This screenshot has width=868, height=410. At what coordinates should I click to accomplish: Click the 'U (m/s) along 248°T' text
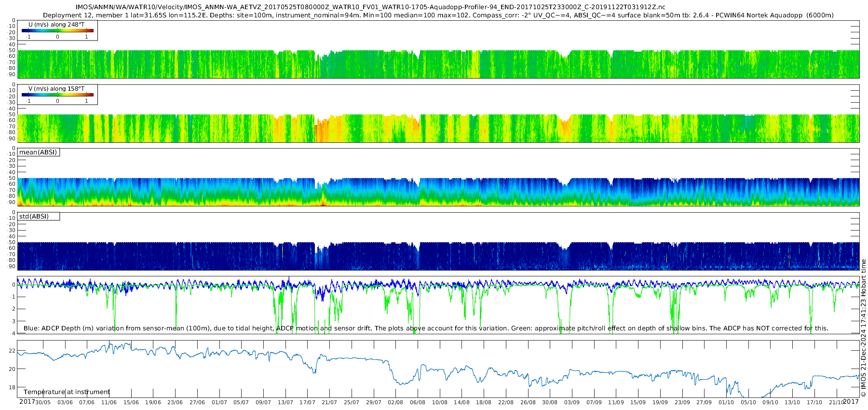pyautogui.click(x=56, y=25)
